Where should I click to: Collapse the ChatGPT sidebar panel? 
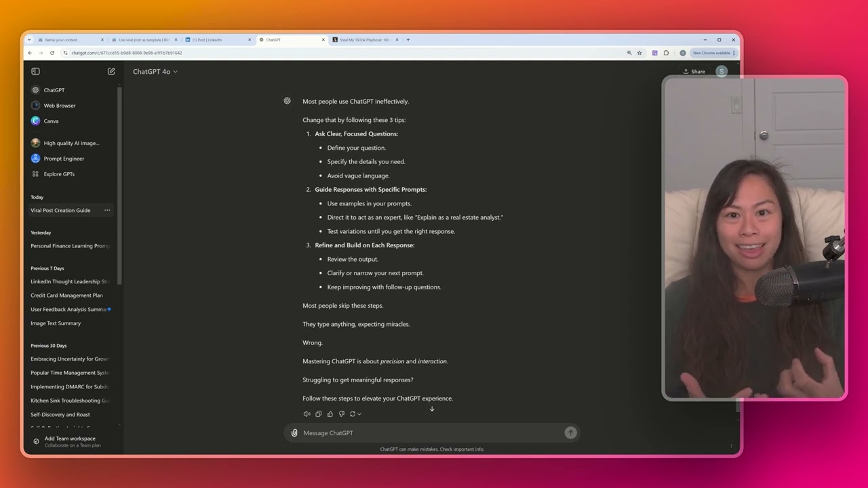(x=35, y=71)
